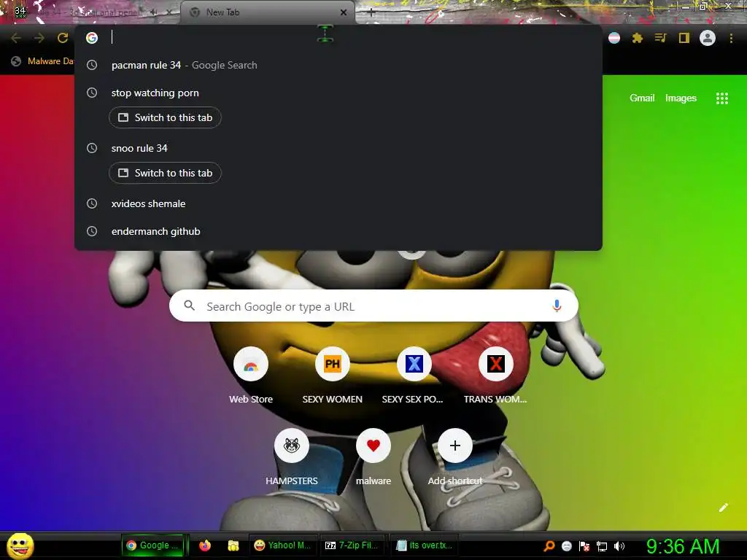Reload the page with the refresh icon
The image size is (747, 560).
coord(63,38)
